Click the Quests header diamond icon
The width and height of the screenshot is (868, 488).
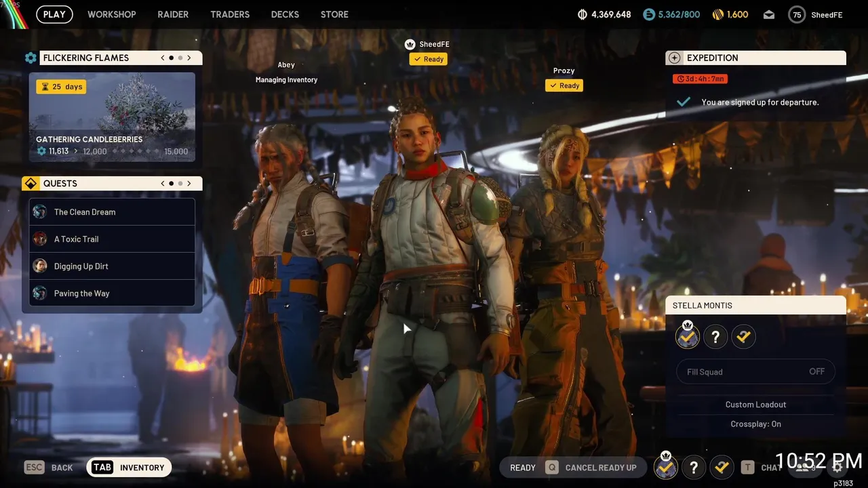point(30,184)
